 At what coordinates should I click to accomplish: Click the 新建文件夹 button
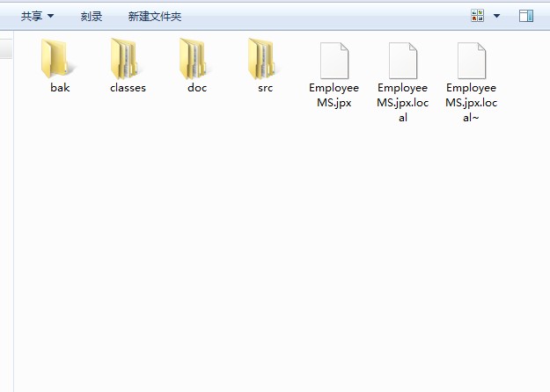pos(155,16)
